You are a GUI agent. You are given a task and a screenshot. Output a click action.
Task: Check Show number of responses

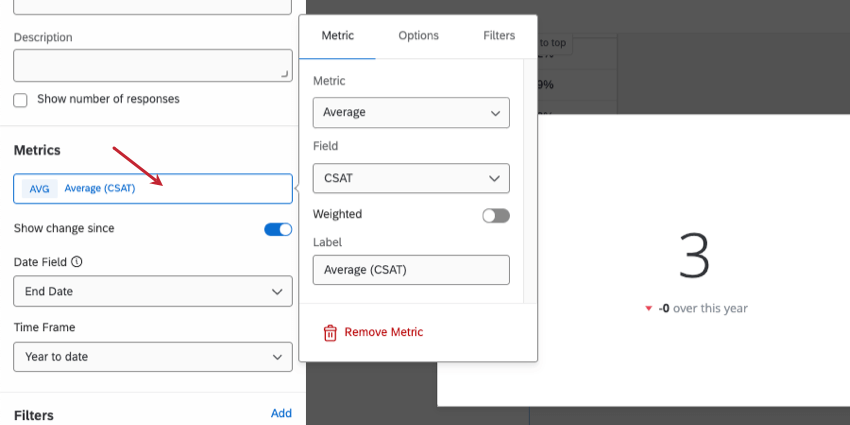(x=20, y=100)
